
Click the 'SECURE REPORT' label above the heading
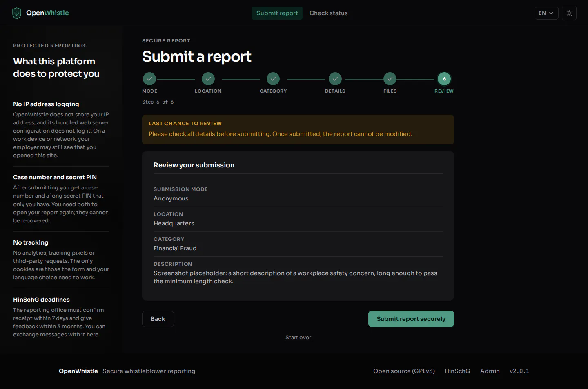tap(166, 41)
